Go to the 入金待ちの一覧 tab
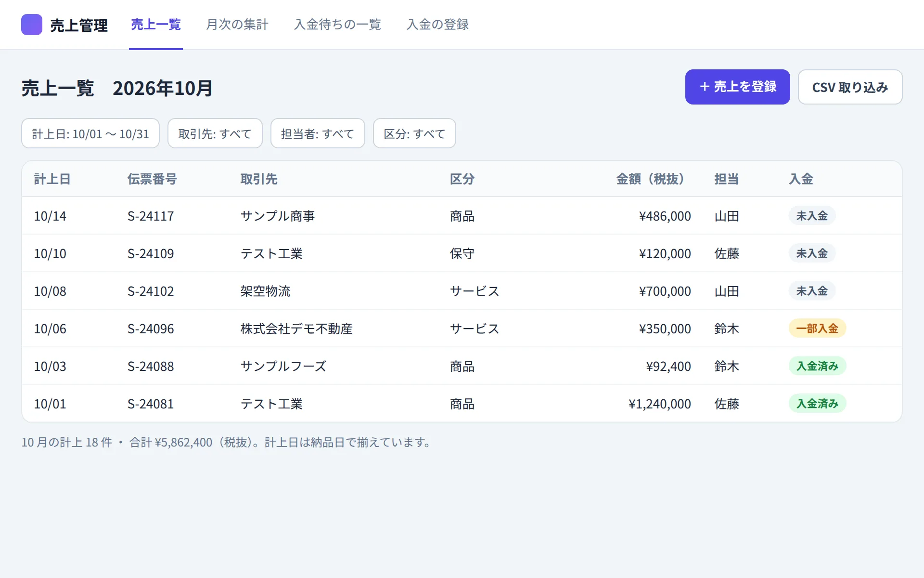 click(337, 25)
